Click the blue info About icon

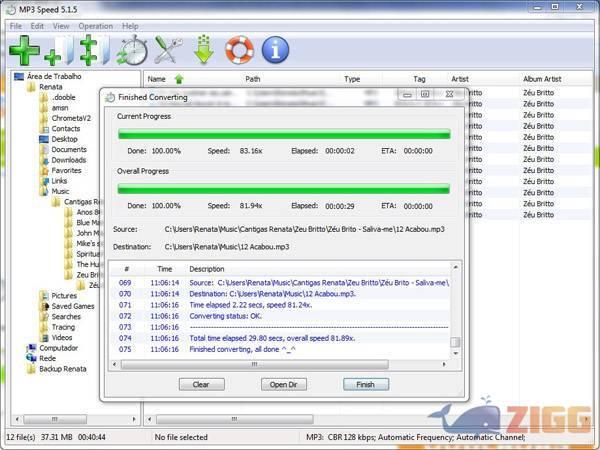pos(275,50)
